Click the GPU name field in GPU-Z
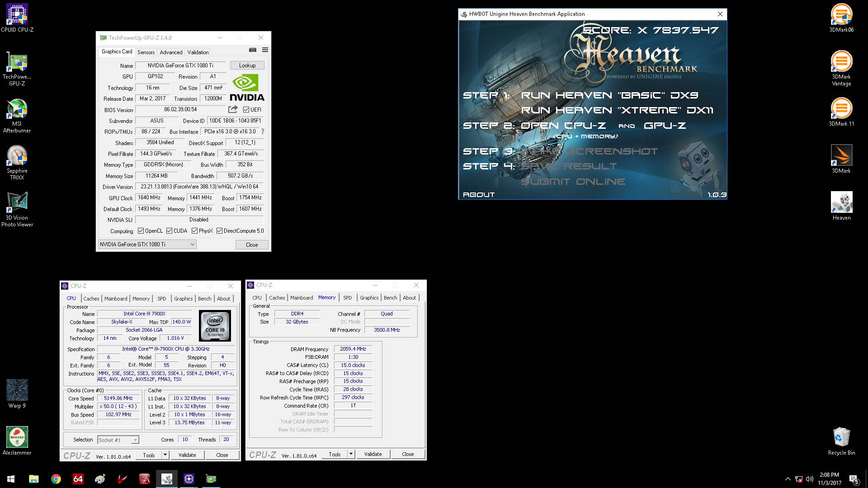 [180, 66]
